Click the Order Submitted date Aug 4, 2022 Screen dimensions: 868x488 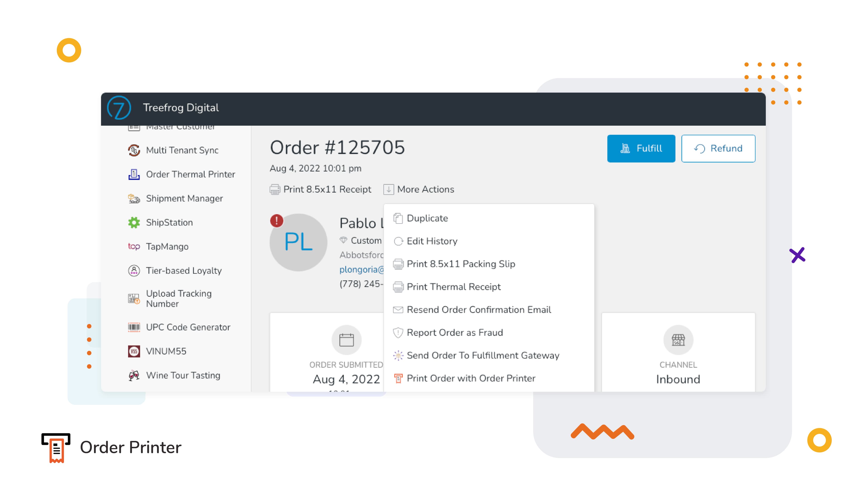(346, 380)
